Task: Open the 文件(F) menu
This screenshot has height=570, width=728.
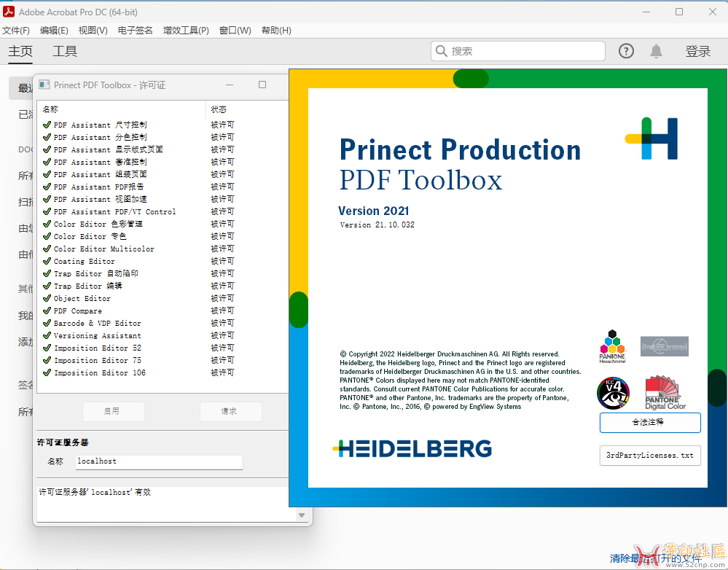Action: [16, 30]
